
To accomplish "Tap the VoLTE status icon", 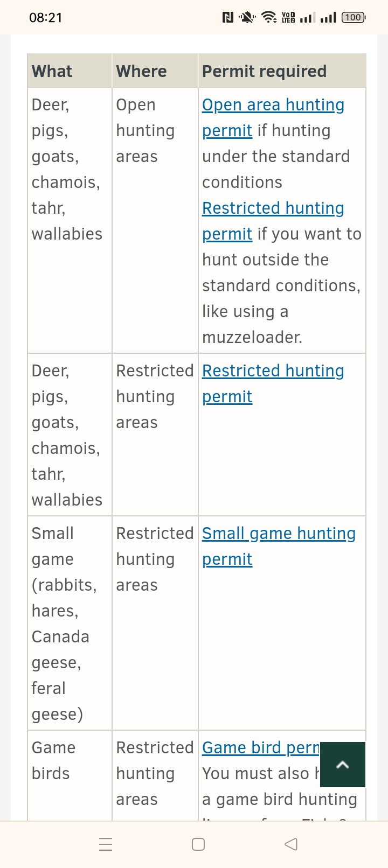I will point(288,17).
